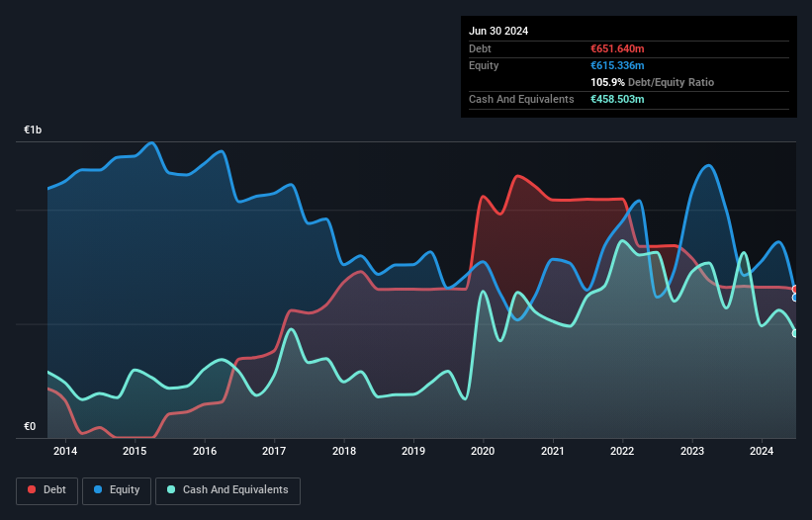Select the 2019 x-axis label
This screenshot has height=520, width=812.
(x=413, y=451)
